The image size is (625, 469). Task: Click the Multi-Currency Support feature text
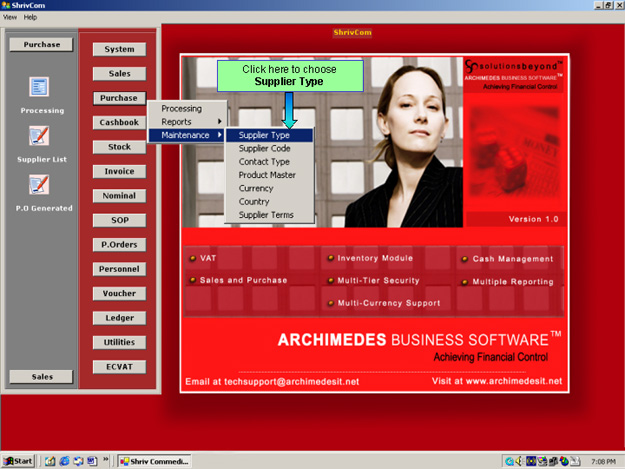(389, 303)
